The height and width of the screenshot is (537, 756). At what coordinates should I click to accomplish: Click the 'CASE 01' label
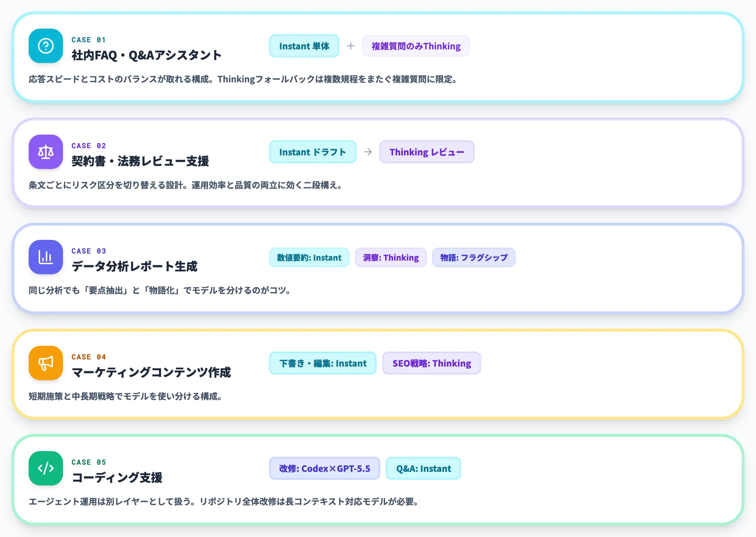89,40
